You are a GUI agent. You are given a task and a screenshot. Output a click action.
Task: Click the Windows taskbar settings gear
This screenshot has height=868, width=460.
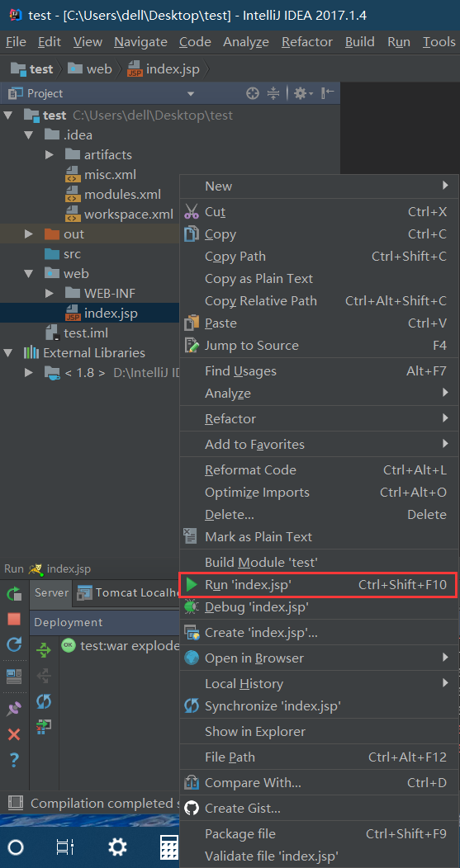coord(117,847)
